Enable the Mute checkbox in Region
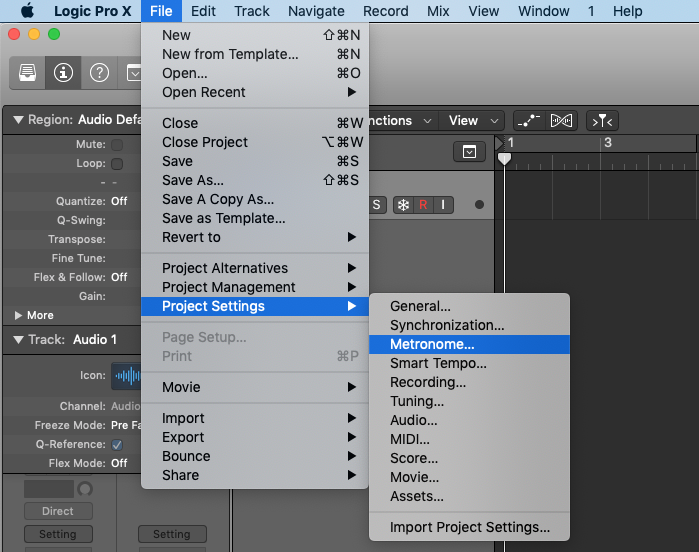Image resolution: width=699 pixels, height=552 pixels. click(x=117, y=145)
